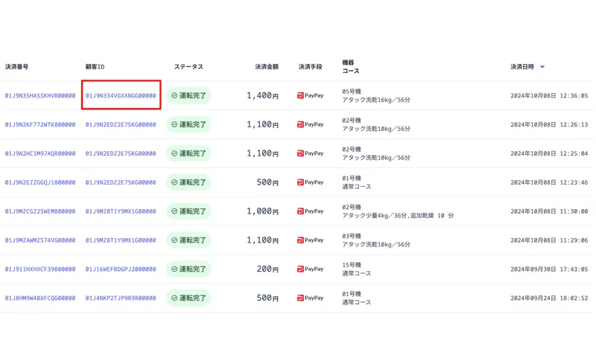Open customer ID 01J9N334VGXXNGG00000
The image size is (596, 364).
click(121, 95)
